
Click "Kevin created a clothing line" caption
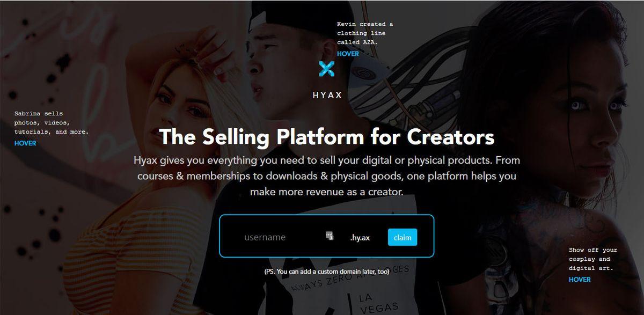click(365, 33)
